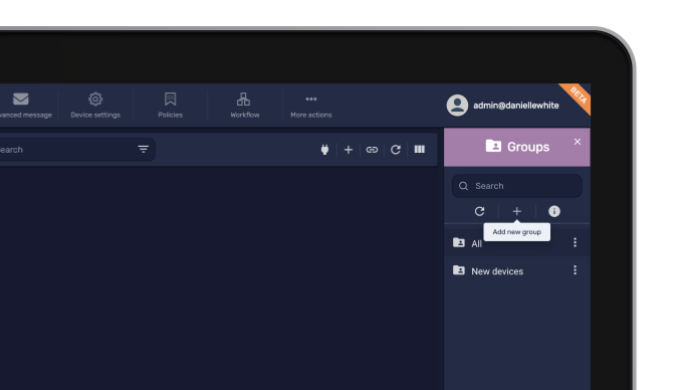This screenshot has height=390, width=690.
Task: Click the folder icon beside New devices
Action: click(459, 270)
